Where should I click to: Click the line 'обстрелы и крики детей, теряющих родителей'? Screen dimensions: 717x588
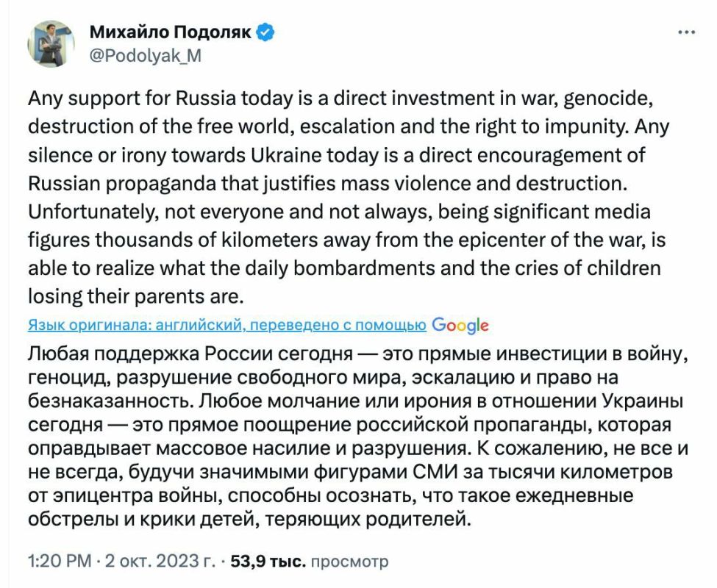249,520
